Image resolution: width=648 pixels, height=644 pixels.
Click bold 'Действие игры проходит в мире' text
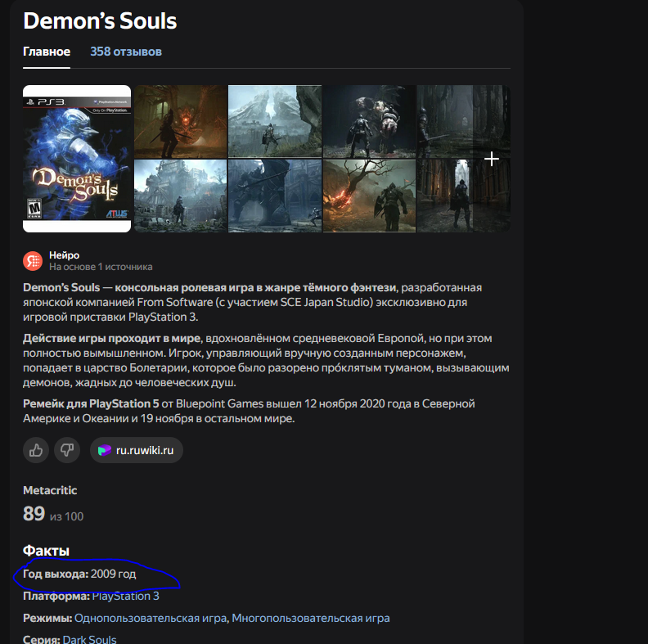(111, 339)
